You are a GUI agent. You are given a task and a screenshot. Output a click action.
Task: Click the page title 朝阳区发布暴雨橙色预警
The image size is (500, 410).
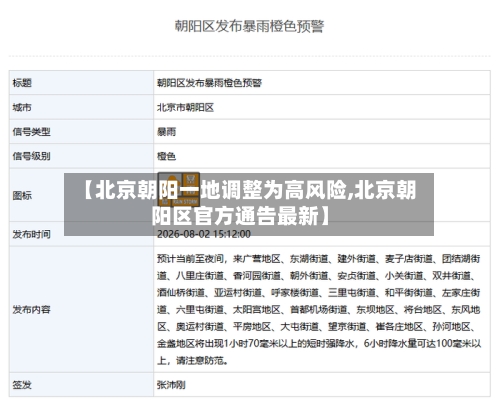point(249,26)
